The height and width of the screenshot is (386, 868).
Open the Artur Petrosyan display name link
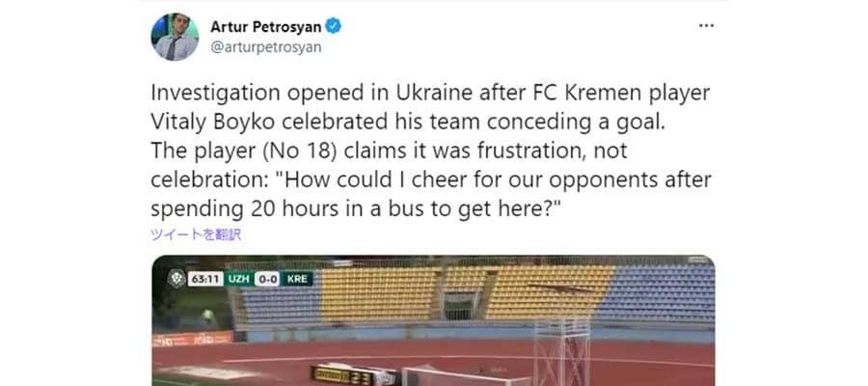point(265,26)
